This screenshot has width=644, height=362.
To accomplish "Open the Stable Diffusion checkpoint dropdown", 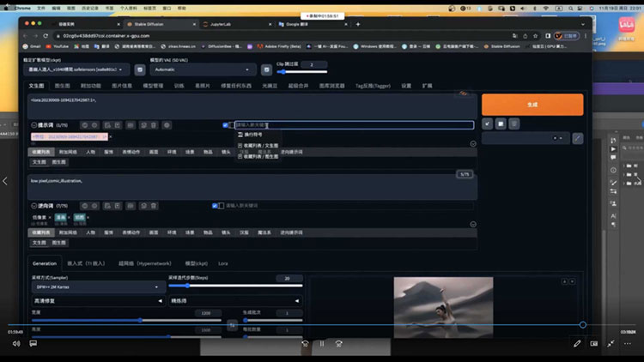I will tap(79, 69).
